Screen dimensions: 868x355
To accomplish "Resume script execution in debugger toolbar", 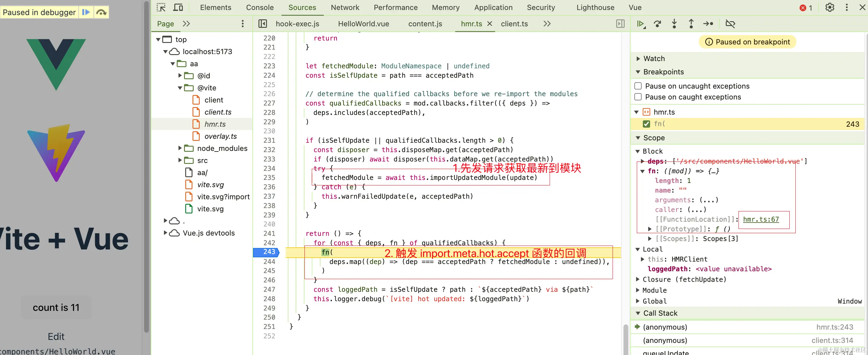I will click(640, 24).
